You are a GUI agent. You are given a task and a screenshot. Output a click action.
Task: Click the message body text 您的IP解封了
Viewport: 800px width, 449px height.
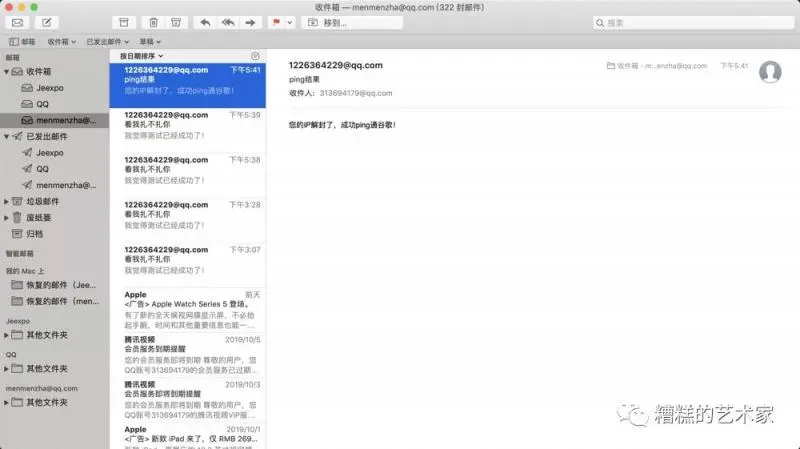342,125
